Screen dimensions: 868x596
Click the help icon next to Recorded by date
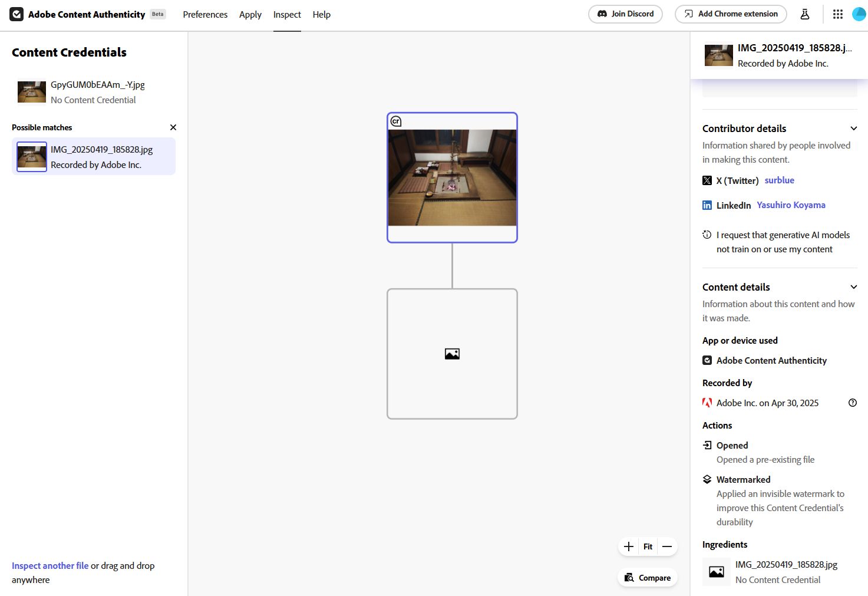[x=852, y=403]
